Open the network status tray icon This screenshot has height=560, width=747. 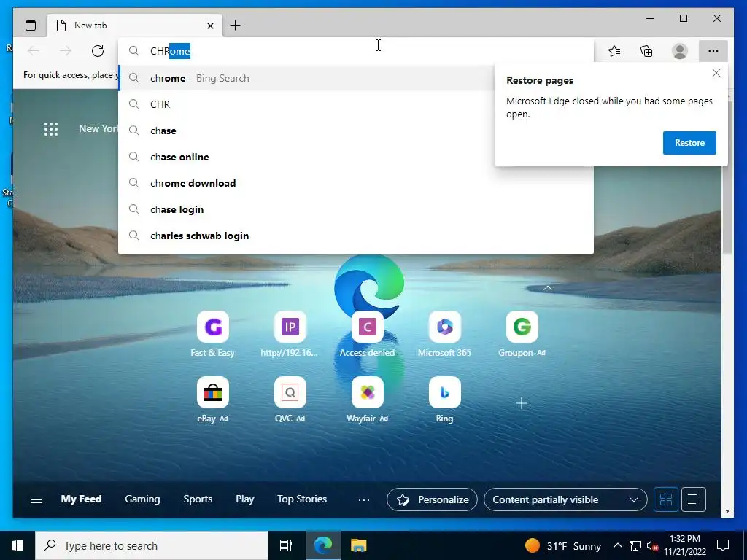click(635, 545)
